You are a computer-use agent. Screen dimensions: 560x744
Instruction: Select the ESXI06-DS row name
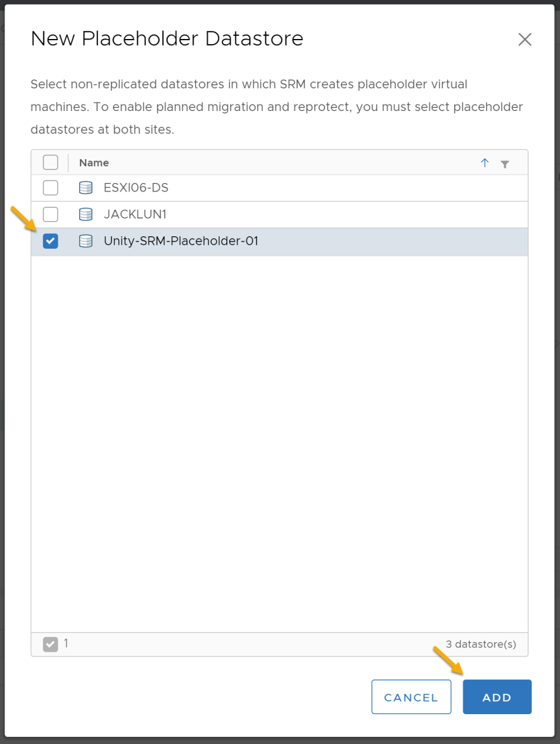136,188
